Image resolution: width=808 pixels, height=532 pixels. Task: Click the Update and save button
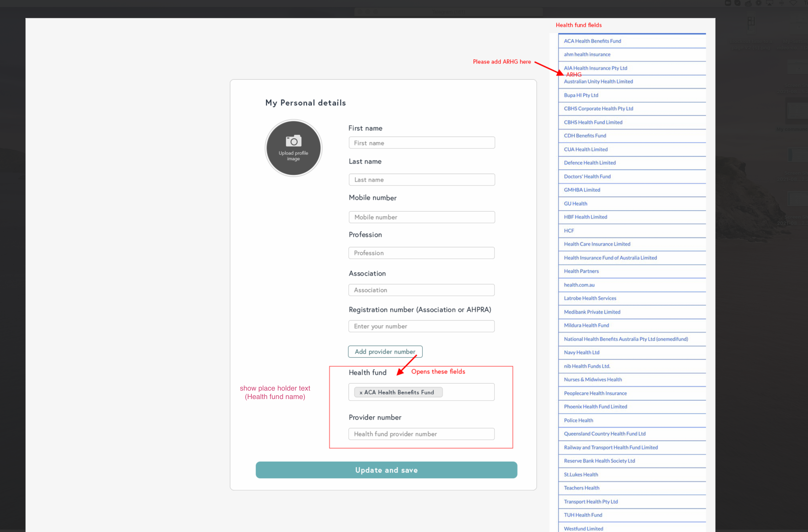[x=386, y=470]
